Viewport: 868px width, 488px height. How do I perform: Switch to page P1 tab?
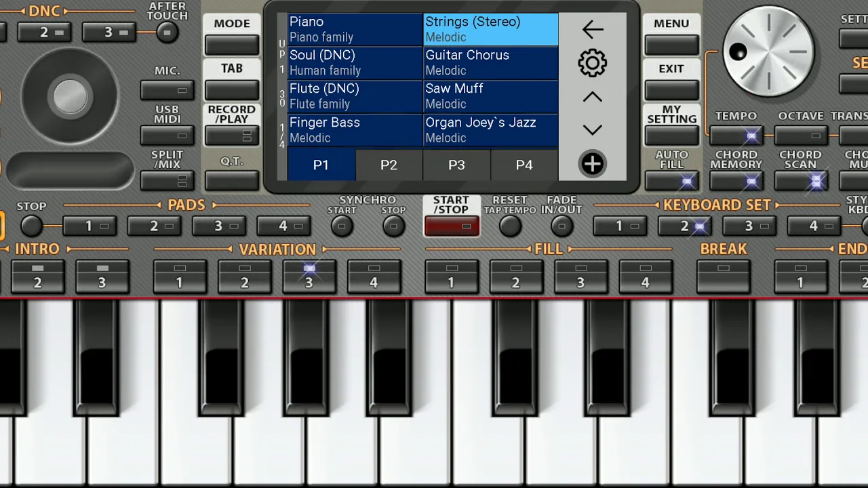coord(321,165)
